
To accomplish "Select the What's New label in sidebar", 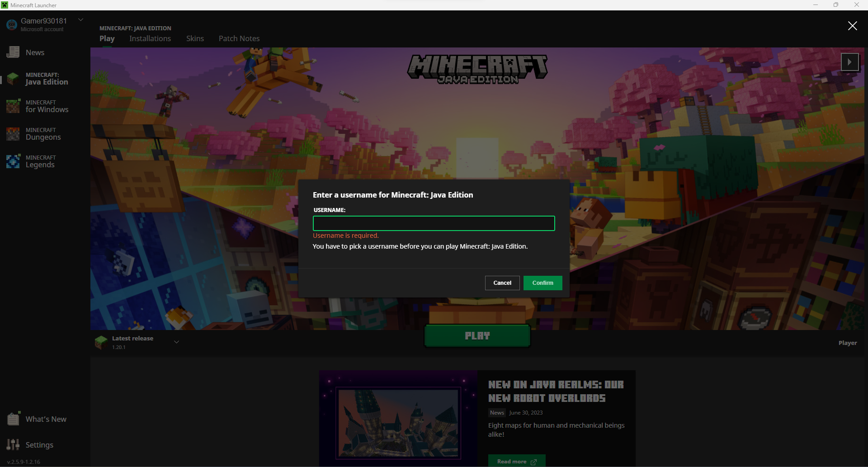I will pyautogui.click(x=46, y=419).
